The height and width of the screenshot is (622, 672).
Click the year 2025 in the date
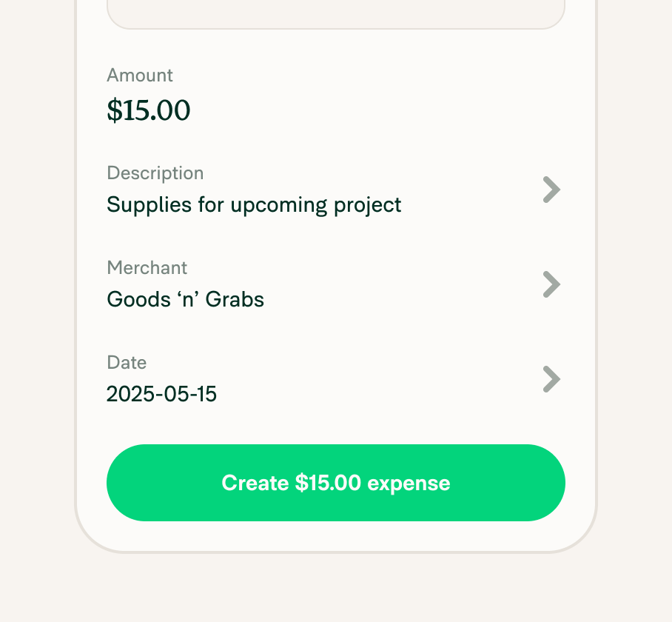[131, 394]
